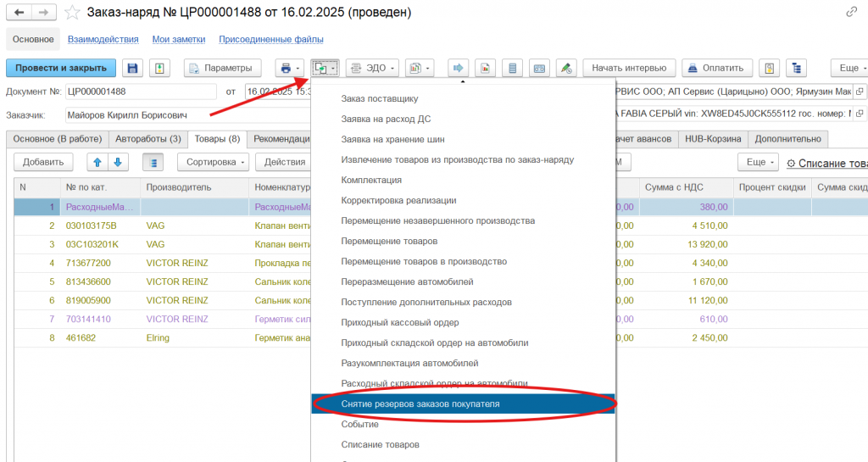This screenshot has width=868, height=462.
Task: Move row down with blue down arrow
Action: [x=117, y=161]
